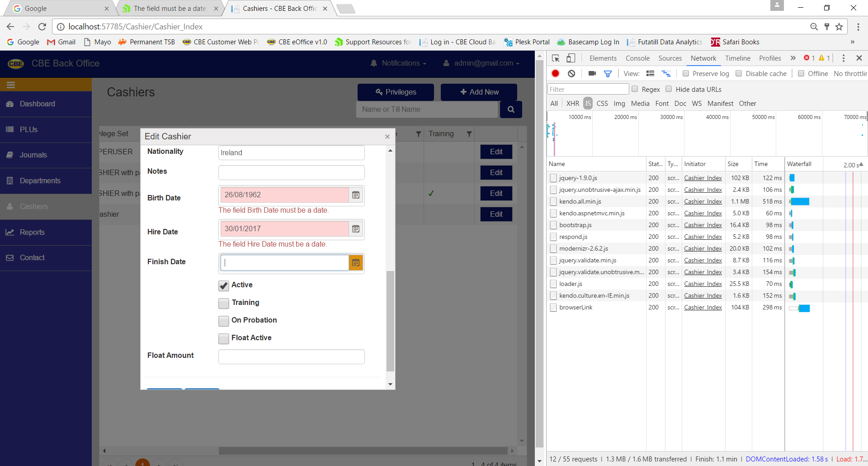Click the network Filter text box

pyautogui.click(x=588, y=89)
